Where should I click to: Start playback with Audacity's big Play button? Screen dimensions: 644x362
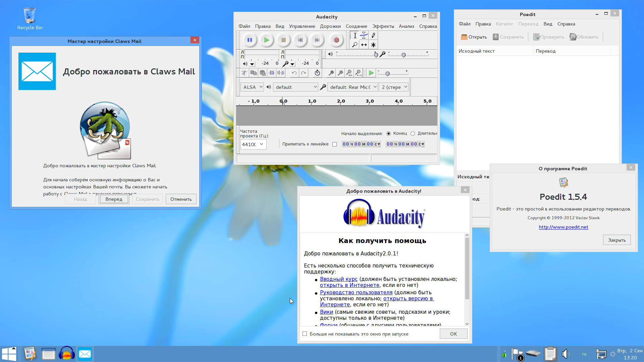266,40
